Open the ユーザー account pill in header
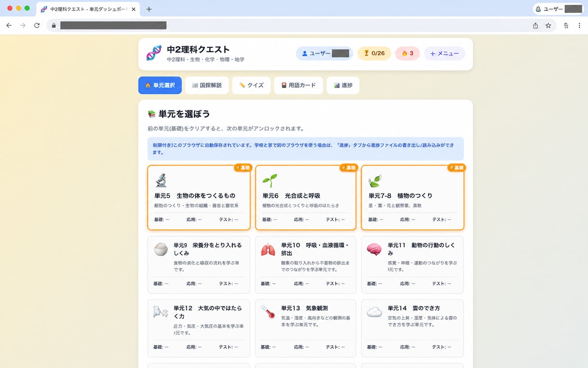The image size is (588, 368). pos(324,53)
